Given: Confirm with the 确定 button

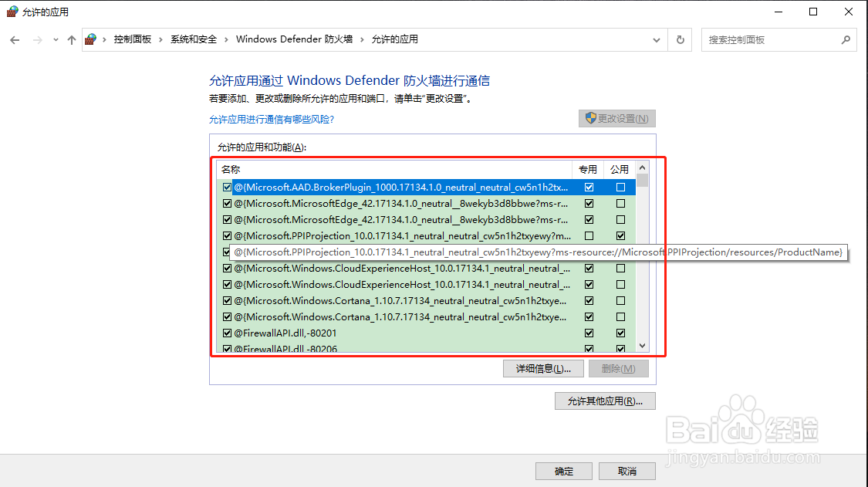Looking at the screenshot, I should pos(564,472).
